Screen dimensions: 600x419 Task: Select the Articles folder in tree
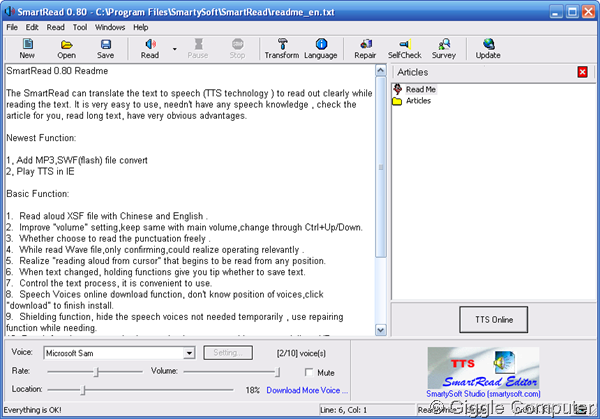tap(418, 101)
